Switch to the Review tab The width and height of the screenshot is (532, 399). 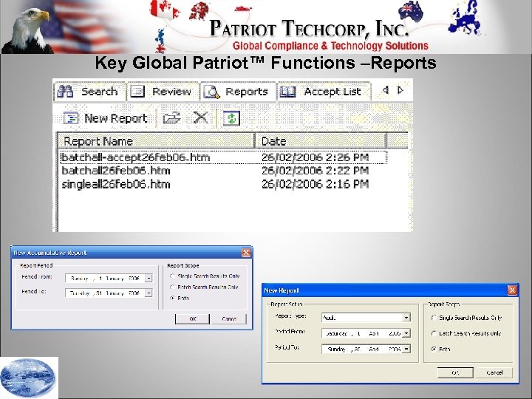(x=163, y=92)
